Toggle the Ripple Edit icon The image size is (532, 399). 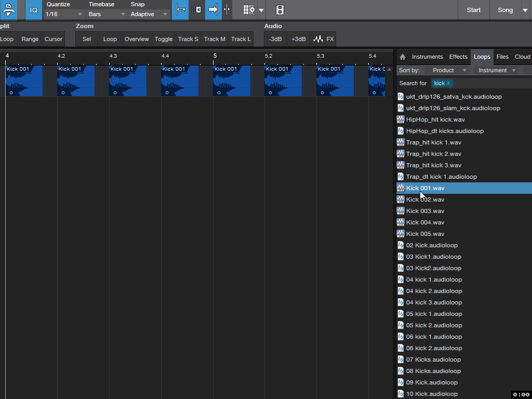pyautogui.click(x=196, y=10)
